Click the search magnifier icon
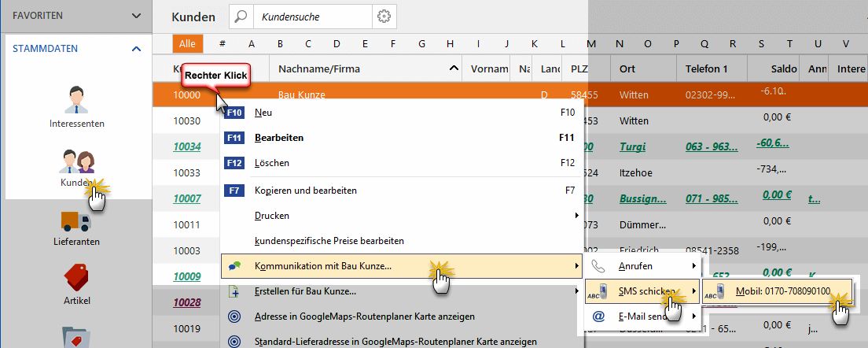Image resolution: width=868 pixels, height=348 pixels. (x=241, y=17)
